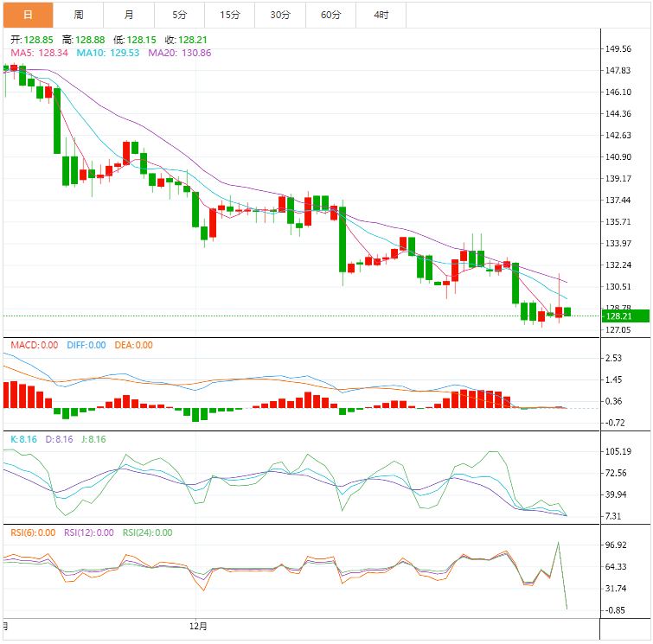Click the 147.83 price axis label
The height and width of the screenshot is (644, 653).
point(618,70)
